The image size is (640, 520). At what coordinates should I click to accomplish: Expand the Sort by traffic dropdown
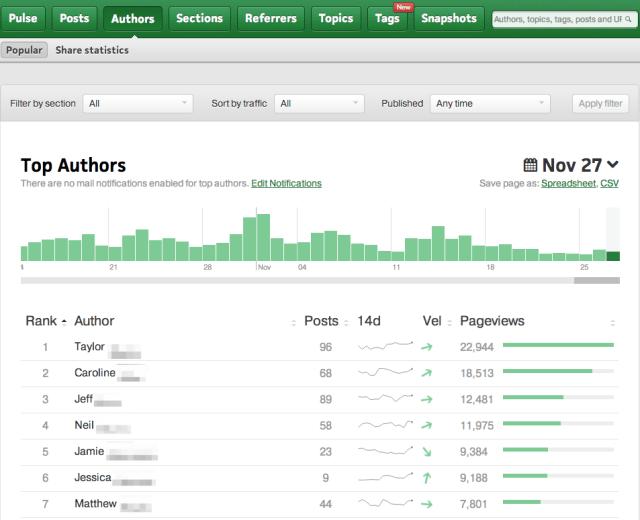coord(319,103)
